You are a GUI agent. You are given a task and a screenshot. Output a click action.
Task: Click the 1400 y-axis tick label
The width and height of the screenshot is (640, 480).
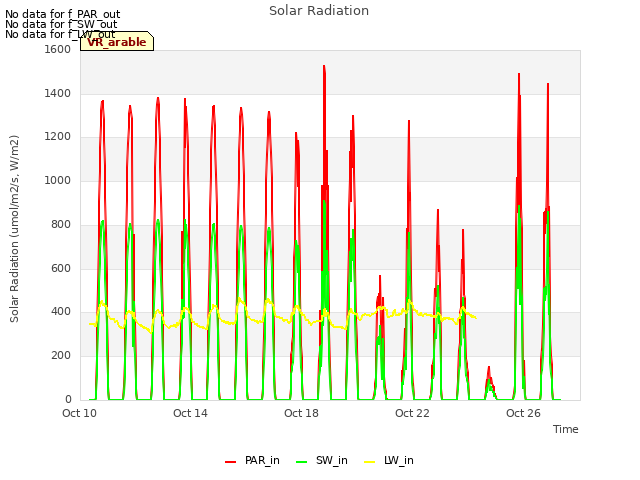coord(58,93)
